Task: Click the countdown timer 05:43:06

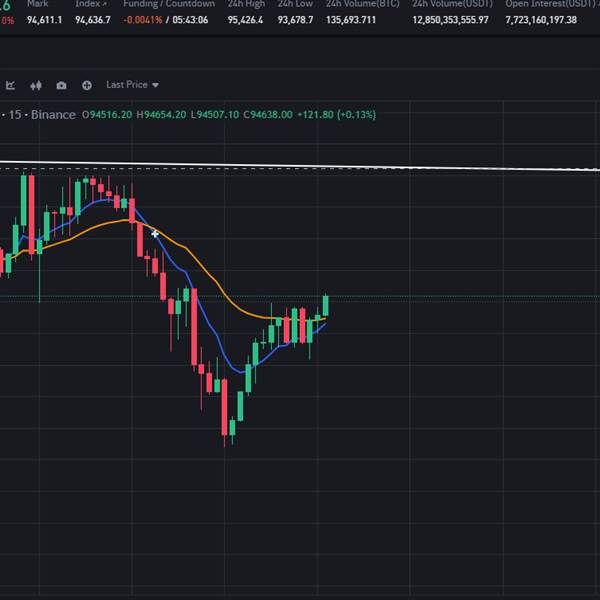Action: point(190,20)
